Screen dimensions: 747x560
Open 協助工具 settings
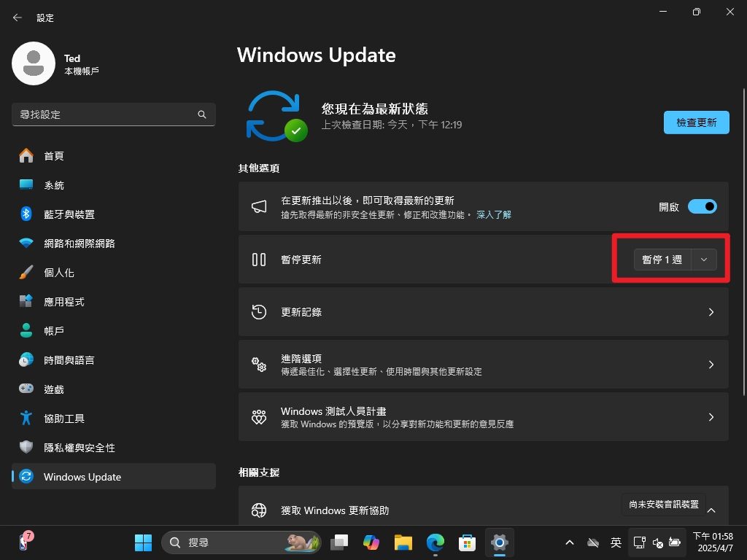tap(64, 418)
